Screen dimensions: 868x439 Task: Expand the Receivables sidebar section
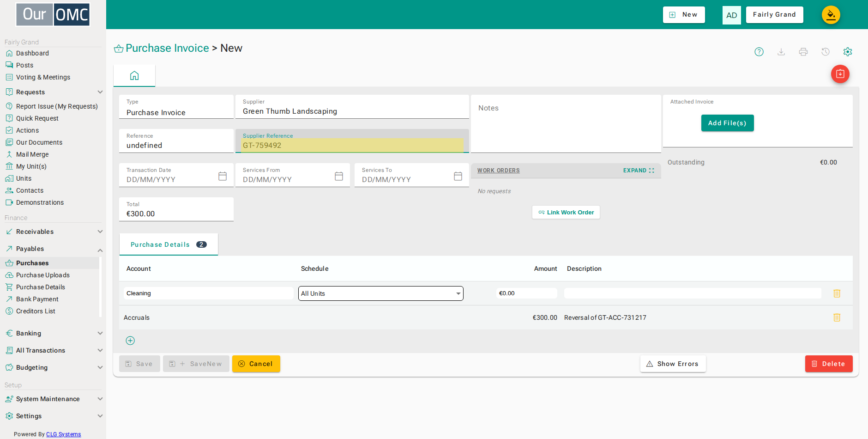100,232
